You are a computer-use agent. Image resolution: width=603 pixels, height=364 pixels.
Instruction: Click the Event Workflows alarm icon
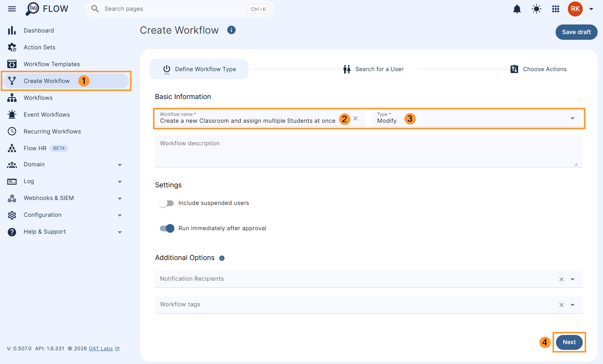(x=12, y=114)
